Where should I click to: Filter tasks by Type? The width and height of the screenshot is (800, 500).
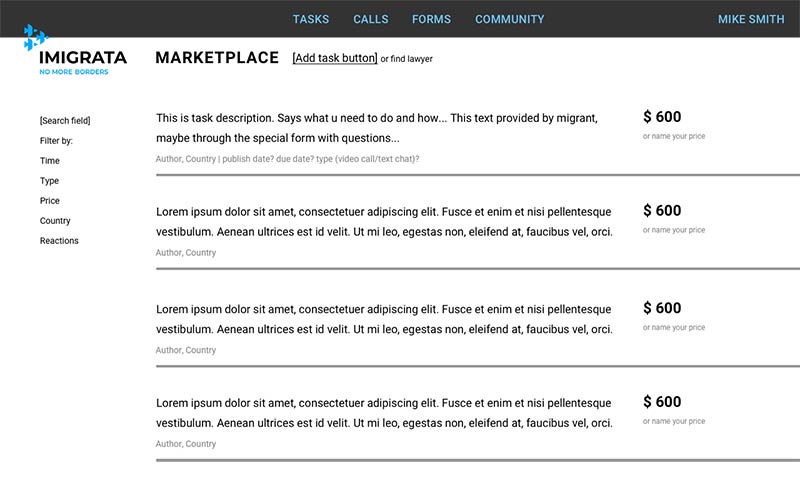click(x=49, y=181)
